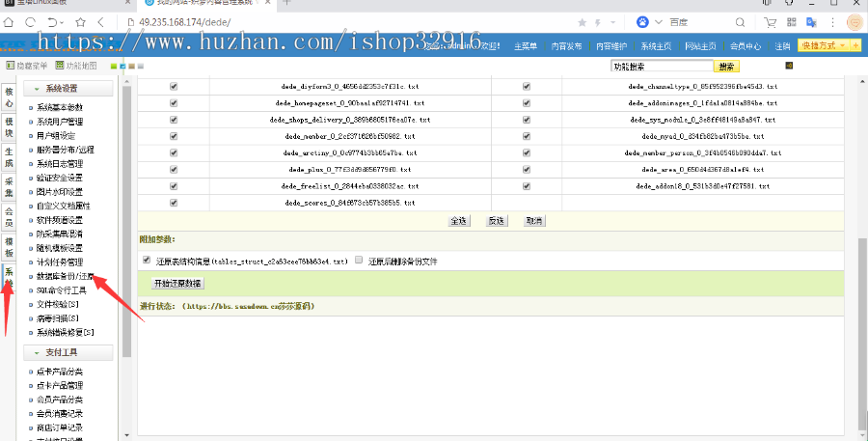
Task: Reload the page with the refresh icon
Action: [30, 22]
